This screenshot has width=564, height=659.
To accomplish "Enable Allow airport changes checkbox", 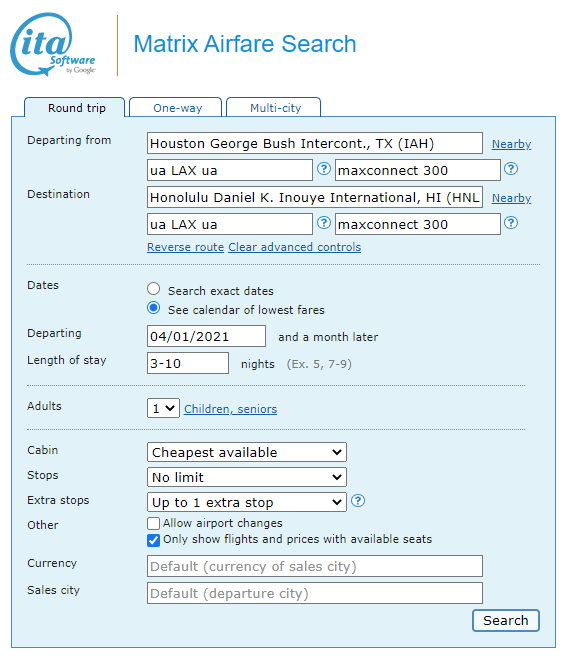I will (153, 523).
